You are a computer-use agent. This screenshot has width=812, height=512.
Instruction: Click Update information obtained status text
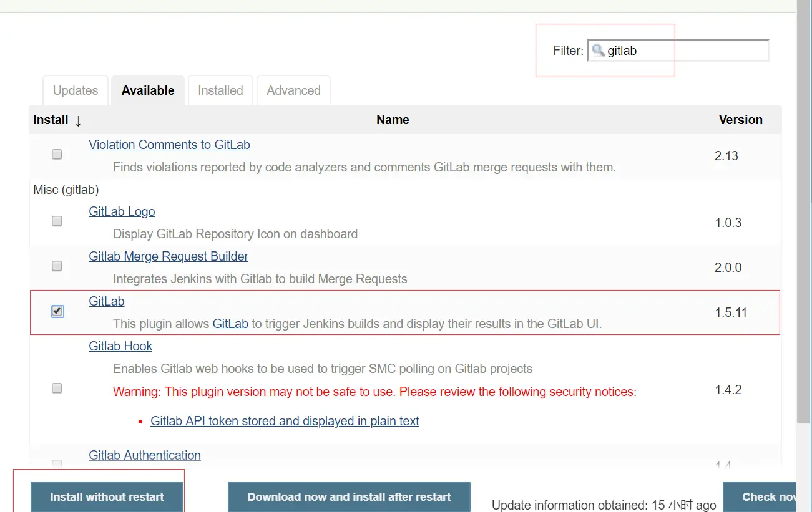604,505
